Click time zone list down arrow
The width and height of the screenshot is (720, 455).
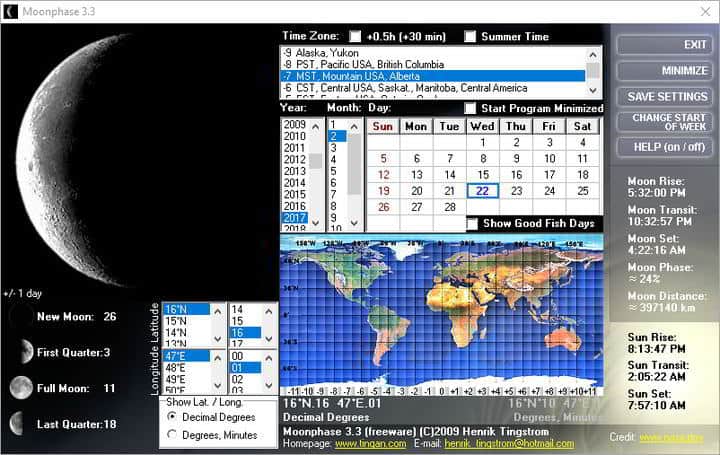(x=593, y=90)
